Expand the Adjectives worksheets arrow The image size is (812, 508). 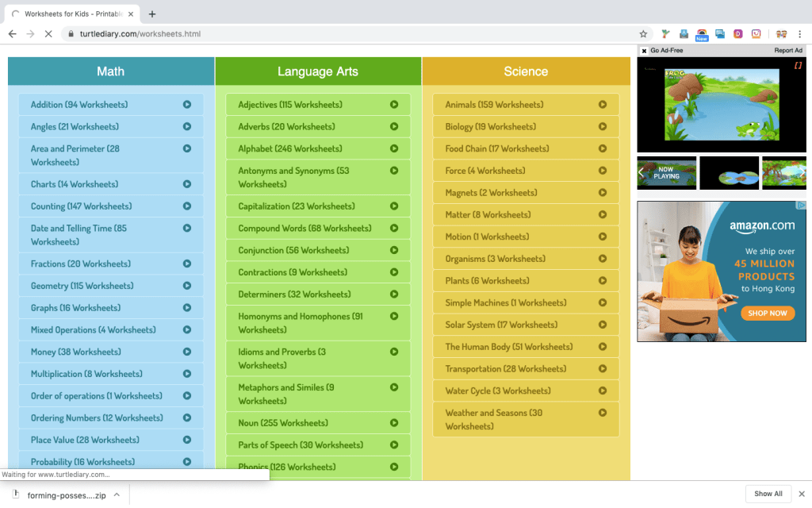pos(394,105)
